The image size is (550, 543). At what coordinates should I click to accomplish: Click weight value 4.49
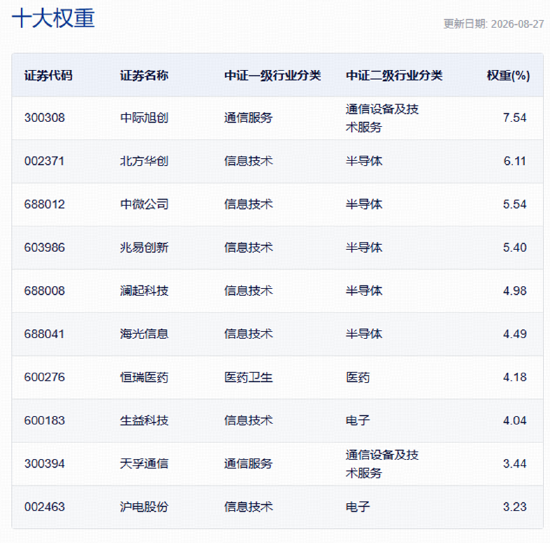(515, 334)
